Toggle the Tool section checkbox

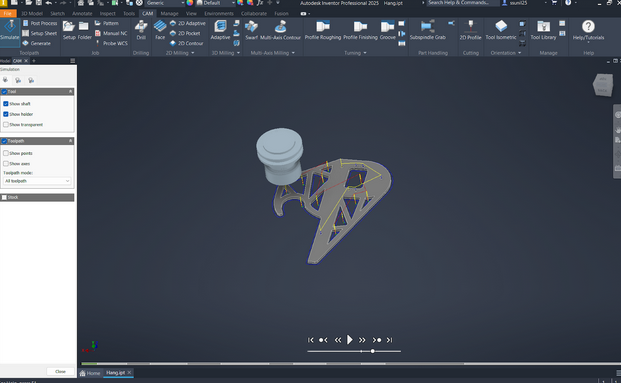point(4,91)
